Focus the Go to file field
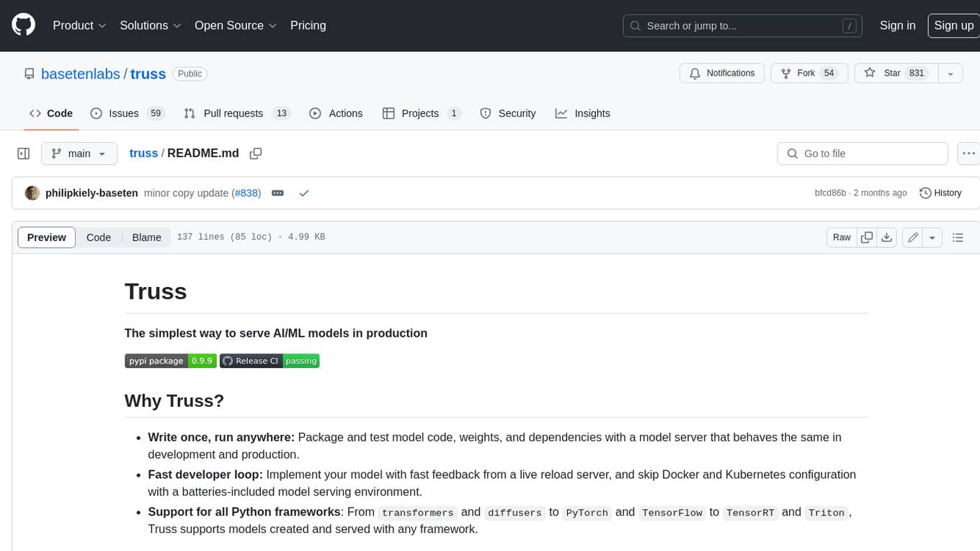This screenshot has width=980, height=551. (863, 154)
